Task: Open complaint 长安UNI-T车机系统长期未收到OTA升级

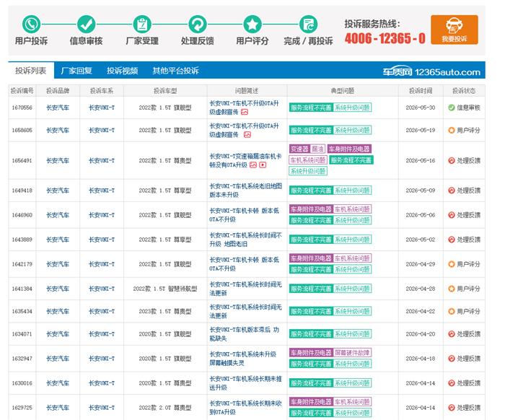Action: pos(246,408)
